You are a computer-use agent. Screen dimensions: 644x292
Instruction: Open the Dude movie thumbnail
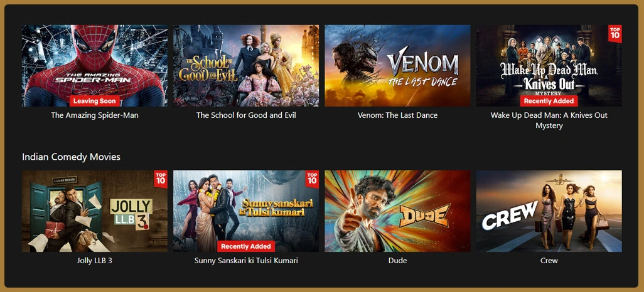397,211
